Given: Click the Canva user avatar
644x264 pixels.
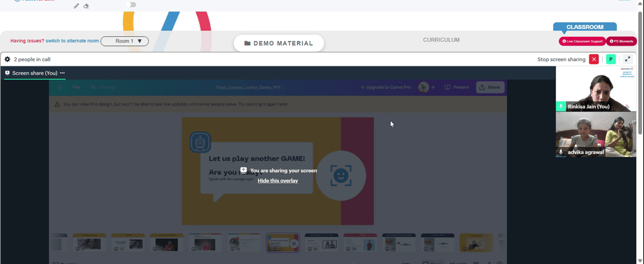Looking at the screenshot, I should 423,88.
